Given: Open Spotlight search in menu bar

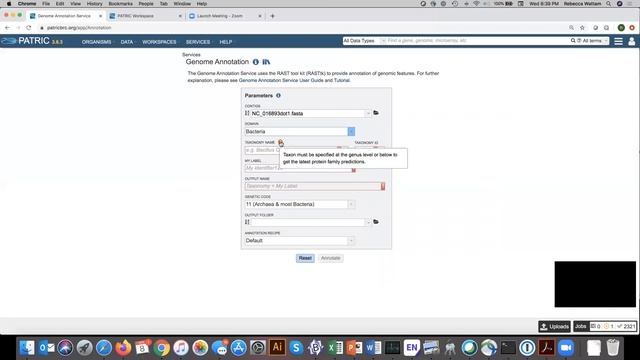Looking at the screenshot, I should tap(609, 4).
